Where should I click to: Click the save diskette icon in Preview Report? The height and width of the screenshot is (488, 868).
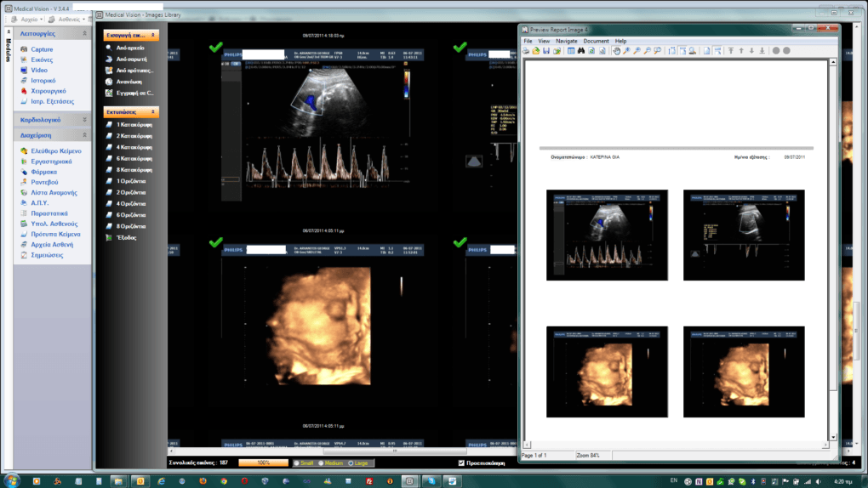coord(546,51)
